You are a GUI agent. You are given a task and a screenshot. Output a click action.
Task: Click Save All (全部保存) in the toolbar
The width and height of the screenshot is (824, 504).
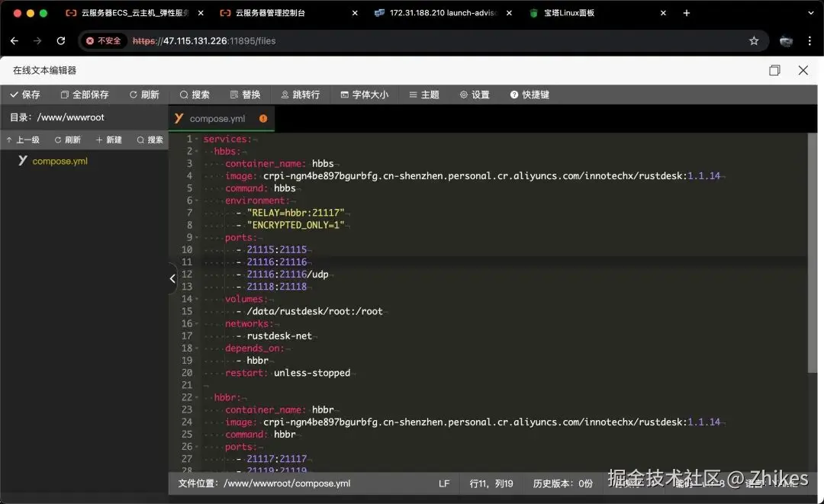click(x=85, y=95)
